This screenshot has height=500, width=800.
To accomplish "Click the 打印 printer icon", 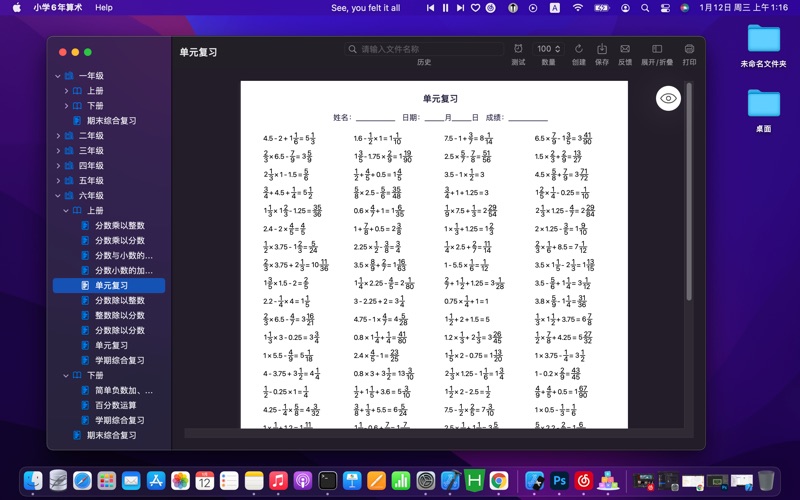I will [689, 49].
